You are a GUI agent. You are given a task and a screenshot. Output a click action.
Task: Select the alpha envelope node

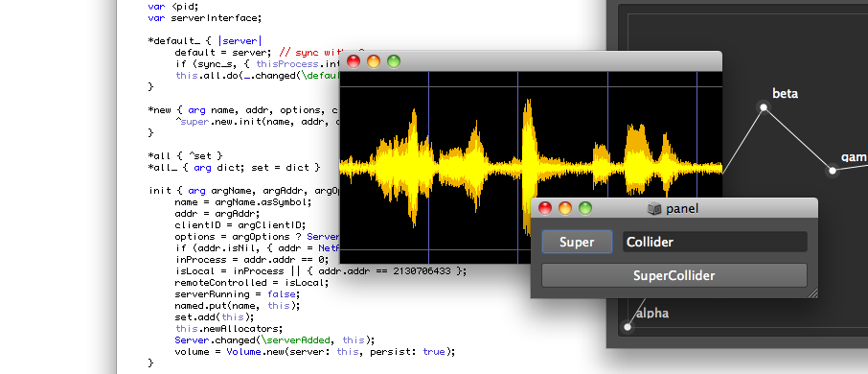tap(627, 327)
